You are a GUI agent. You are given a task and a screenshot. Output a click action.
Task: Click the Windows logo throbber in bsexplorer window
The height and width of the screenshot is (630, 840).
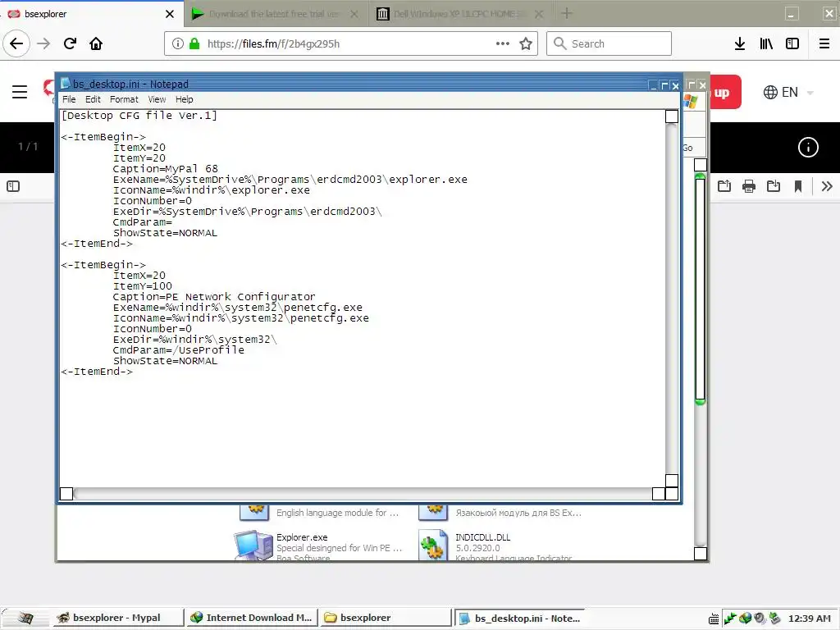pyautogui.click(x=691, y=101)
